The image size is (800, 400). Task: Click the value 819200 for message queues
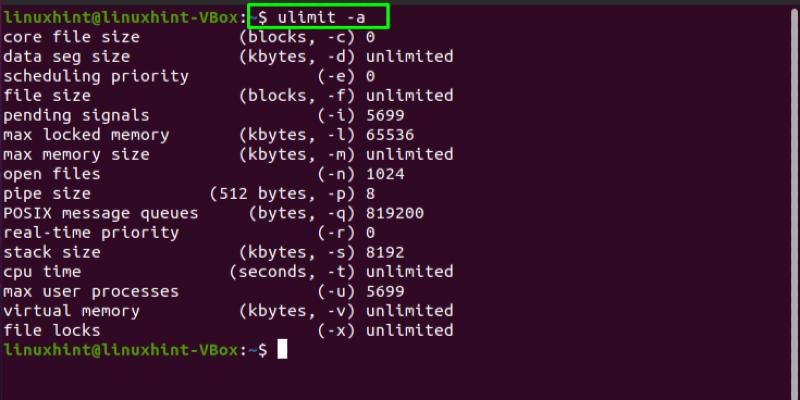tap(395, 213)
